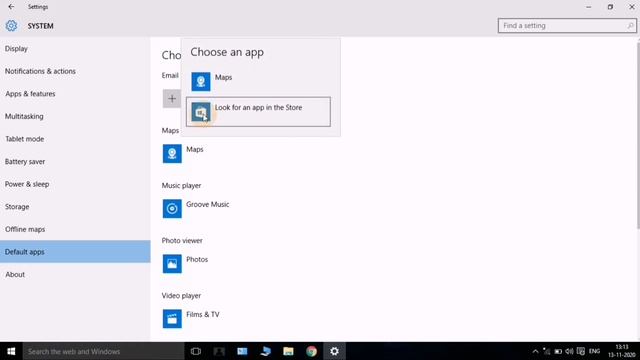Open the Windows Start button
The width and height of the screenshot is (640, 360).
coord(11,351)
